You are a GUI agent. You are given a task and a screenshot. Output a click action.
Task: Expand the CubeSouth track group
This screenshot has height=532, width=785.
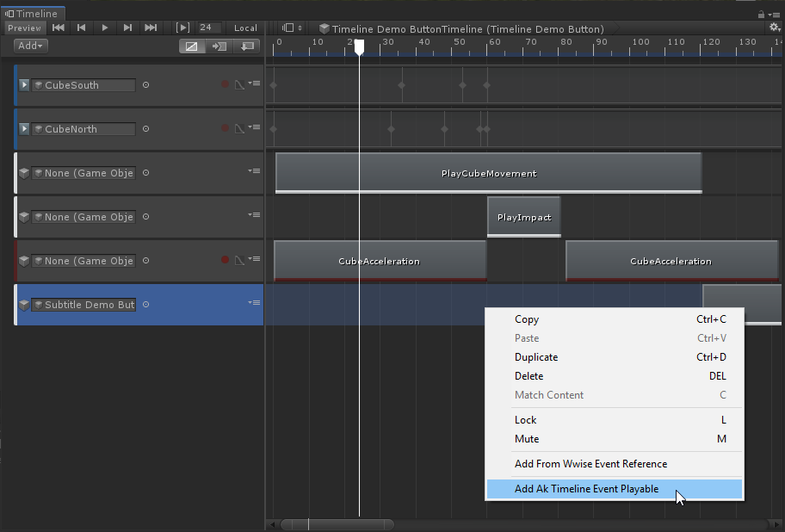24,84
